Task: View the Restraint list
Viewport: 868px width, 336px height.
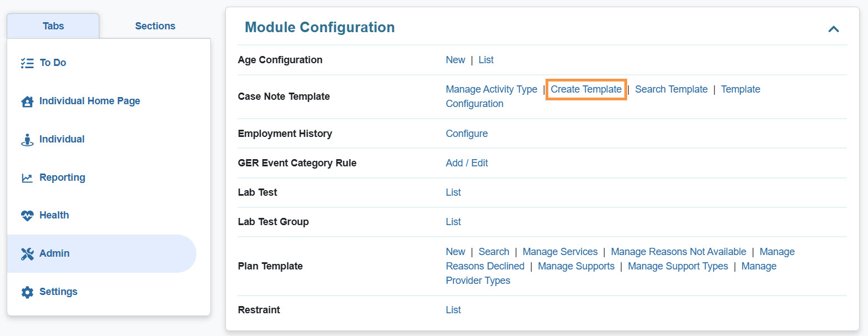Action: [453, 310]
